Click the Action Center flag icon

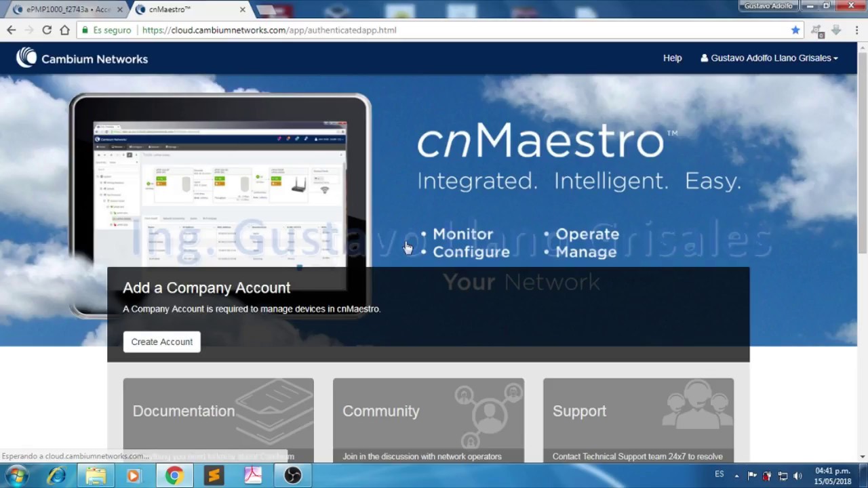752,476
